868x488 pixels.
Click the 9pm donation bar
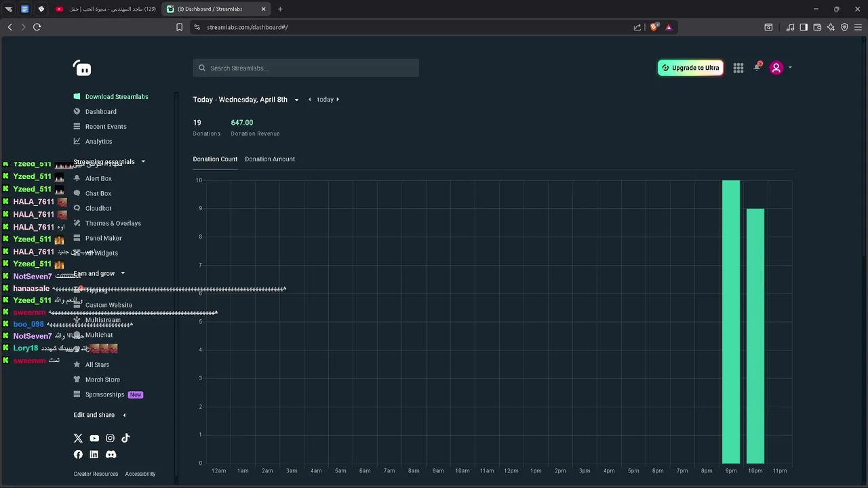[731, 322]
